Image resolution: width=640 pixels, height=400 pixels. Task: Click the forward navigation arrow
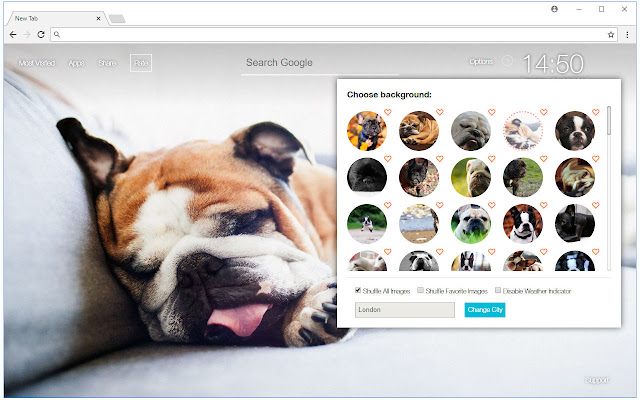point(27,35)
